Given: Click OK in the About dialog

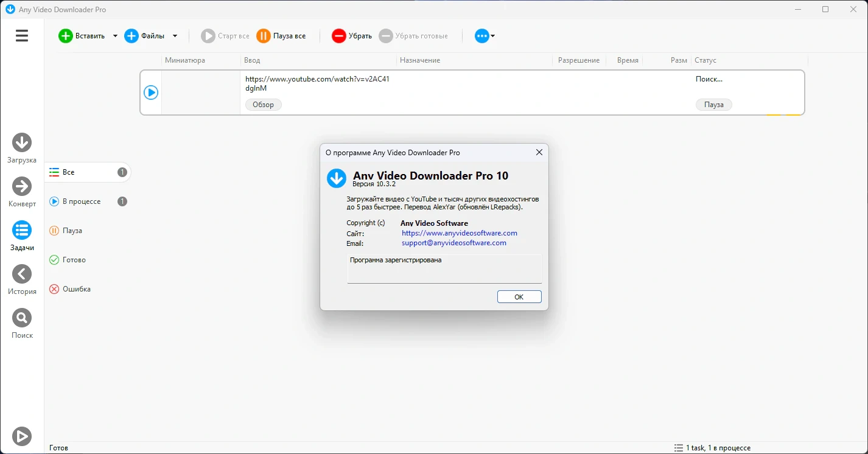Looking at the screenshot, I should coord(519,297).
